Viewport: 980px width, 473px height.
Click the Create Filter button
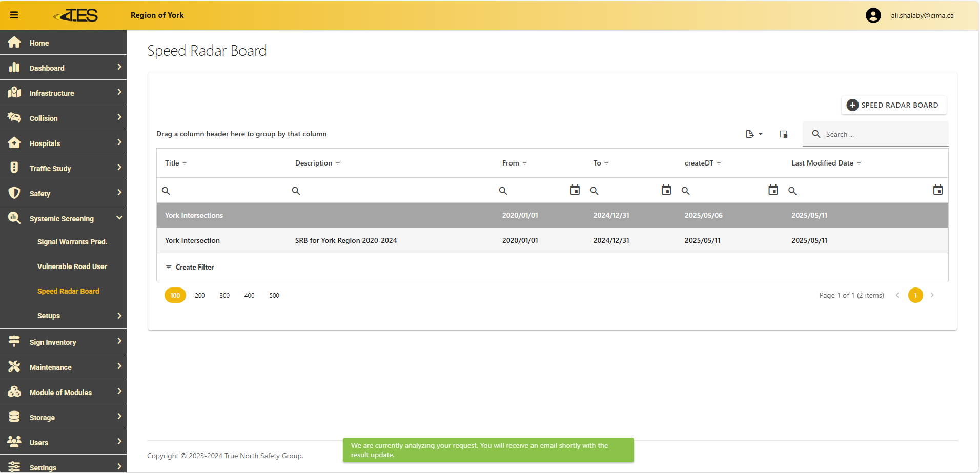pos(190,267)
